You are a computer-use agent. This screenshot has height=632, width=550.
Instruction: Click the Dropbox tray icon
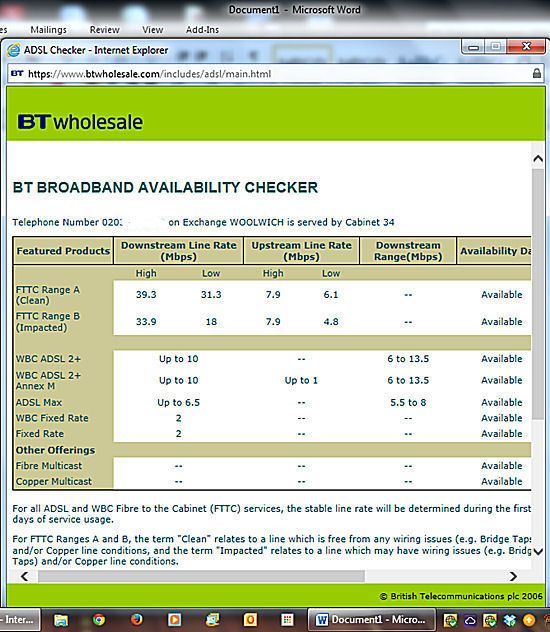510,620
